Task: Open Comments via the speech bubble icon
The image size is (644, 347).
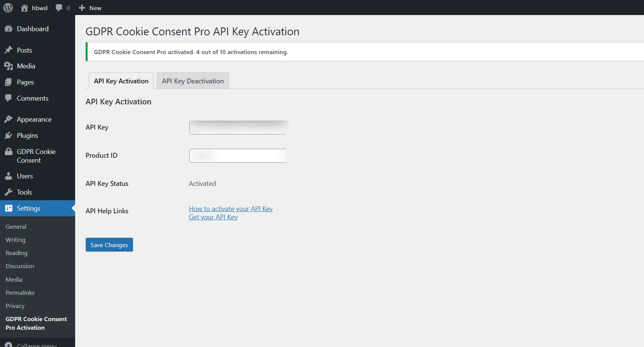Action: pos(9,98)
